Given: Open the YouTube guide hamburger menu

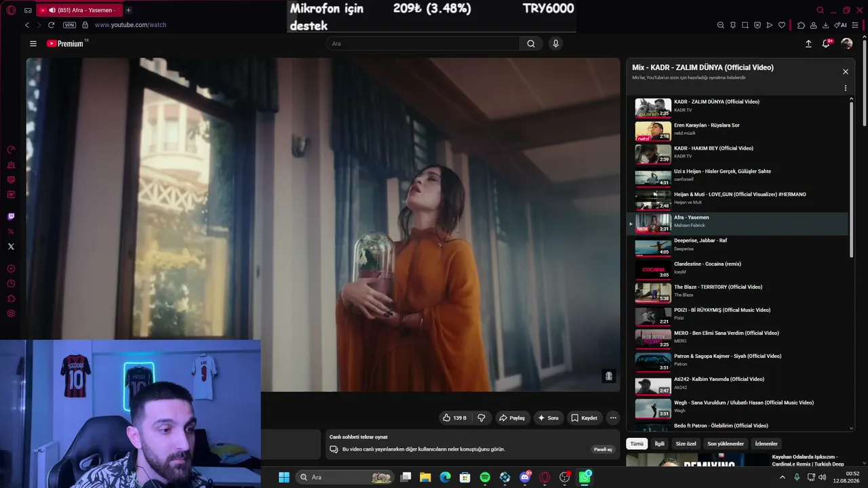Looking at the screenshot, I should (33, 43).
